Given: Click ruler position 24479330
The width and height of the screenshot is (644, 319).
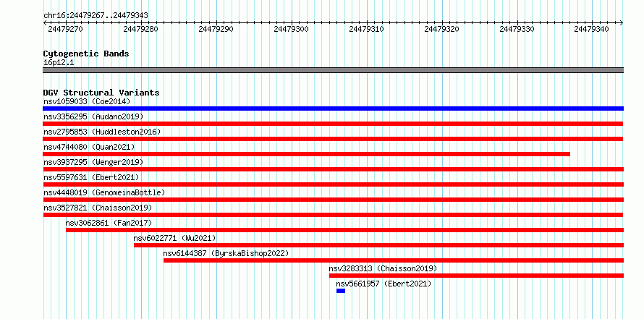Looking at the screenshot, I should (x=517, y=29).
